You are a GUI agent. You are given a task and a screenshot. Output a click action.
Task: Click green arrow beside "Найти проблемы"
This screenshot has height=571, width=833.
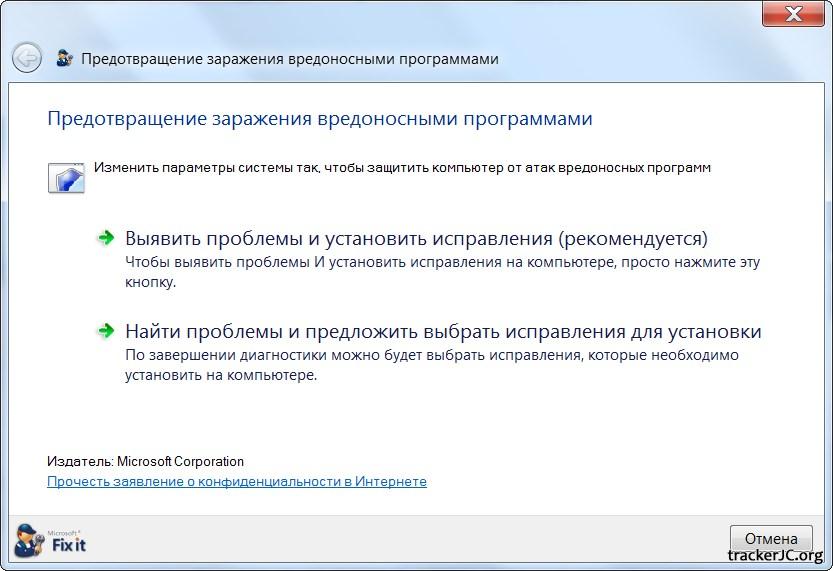pyautogui.click(x=105, y=331)
